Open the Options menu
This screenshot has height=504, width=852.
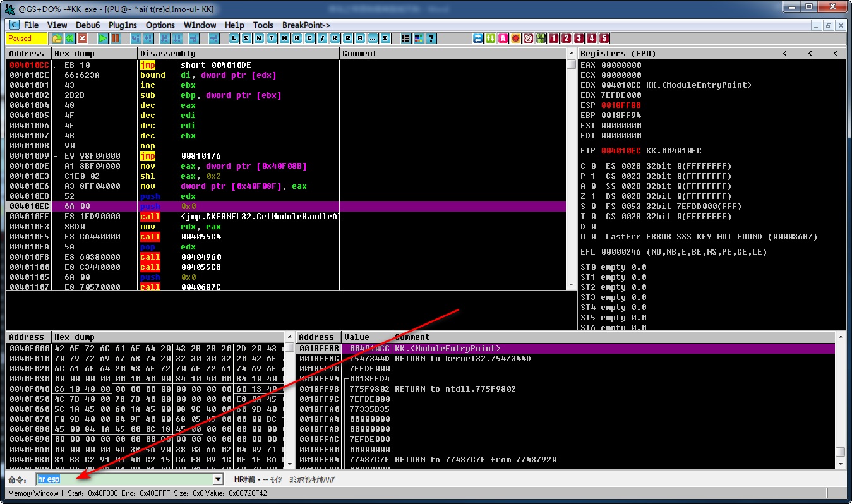pyautogui.click(x=160, y=25)
